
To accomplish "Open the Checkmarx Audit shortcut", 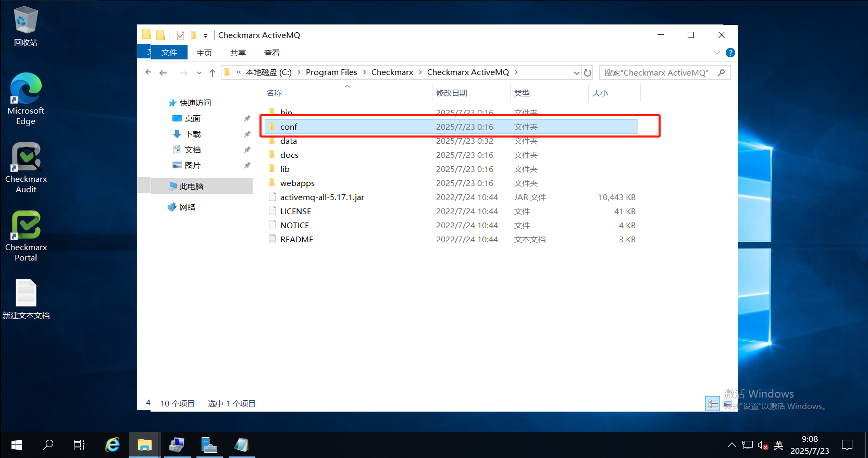I will [x=26, y=168].
